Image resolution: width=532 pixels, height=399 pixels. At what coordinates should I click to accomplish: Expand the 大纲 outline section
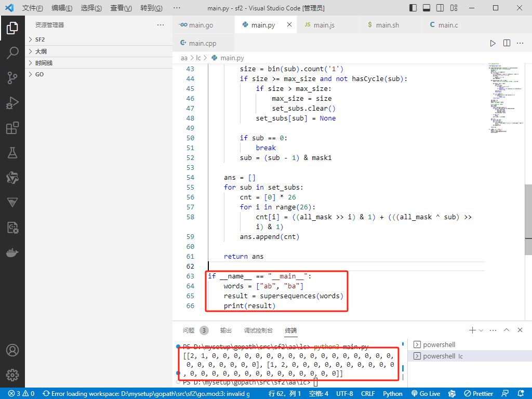click(x=99, y=51)
